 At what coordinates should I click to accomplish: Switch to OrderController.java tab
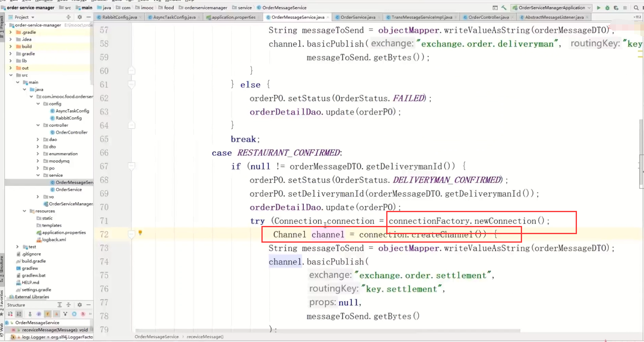tap(488, 17)
